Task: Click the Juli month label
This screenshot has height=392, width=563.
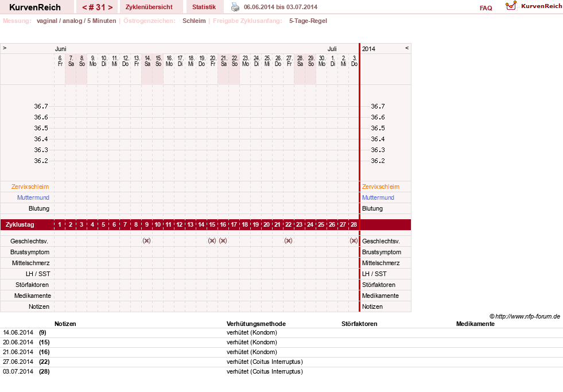Action: [x=332, y=49]
